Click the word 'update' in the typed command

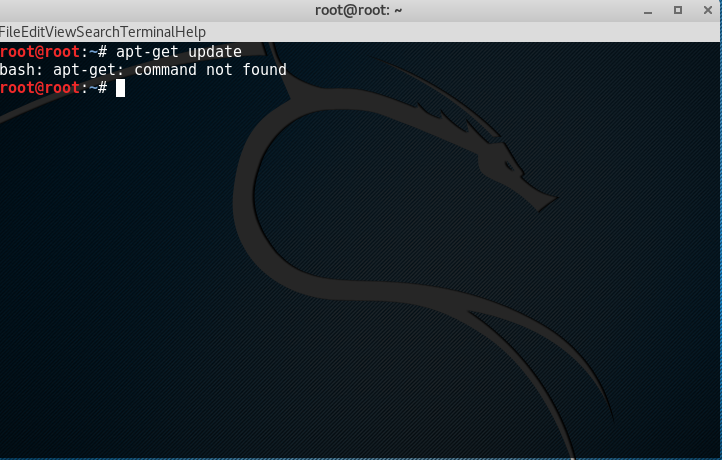tap(215, 51)
